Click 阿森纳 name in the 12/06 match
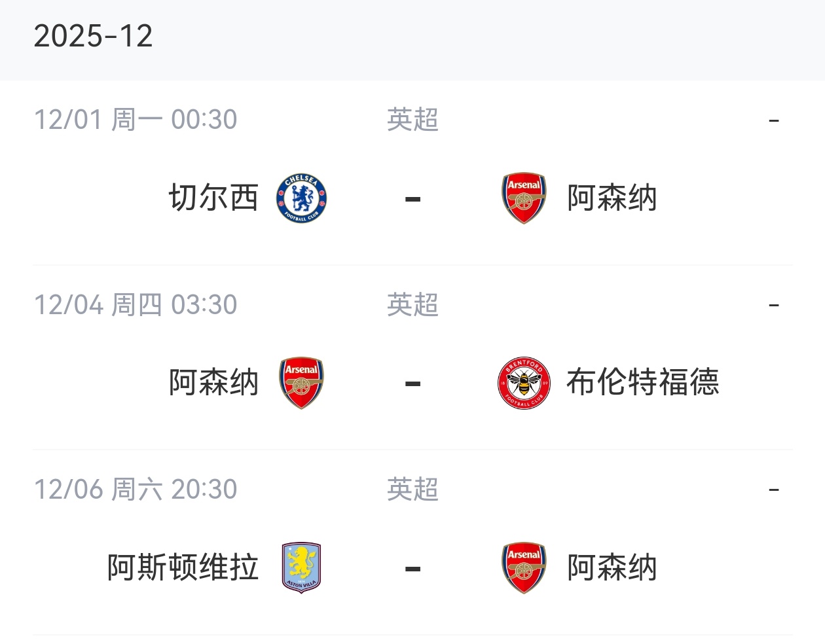This screenshot has height=644, width=825. tap(612, 567)
